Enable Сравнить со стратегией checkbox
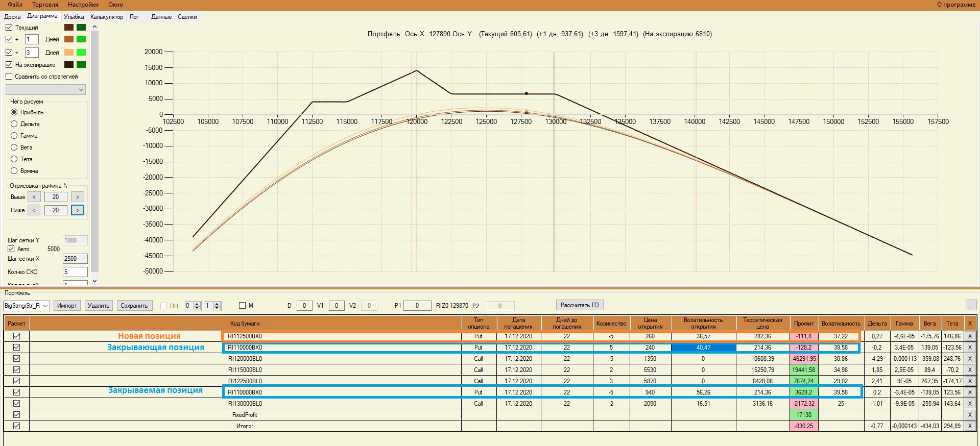The width and height of the screenshot is (980, 446). [9, 77]
